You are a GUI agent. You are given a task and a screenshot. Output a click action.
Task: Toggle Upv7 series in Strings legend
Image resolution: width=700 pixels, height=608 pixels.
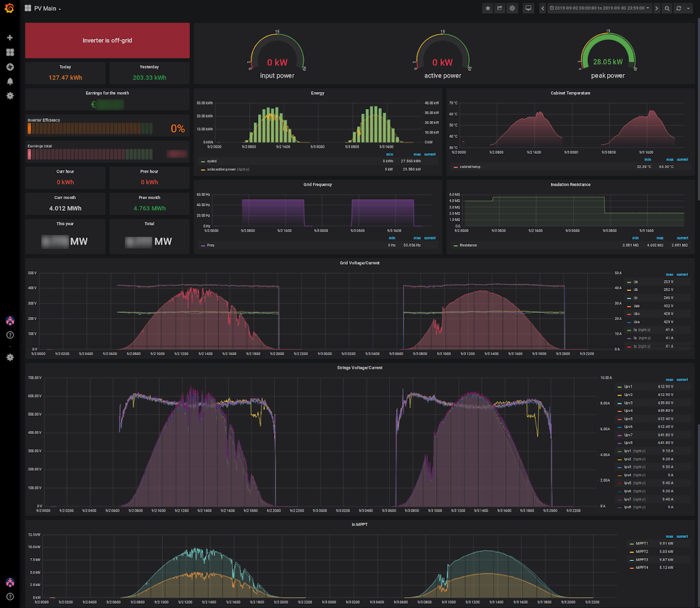pyautogui.click(x=628, y=435)
